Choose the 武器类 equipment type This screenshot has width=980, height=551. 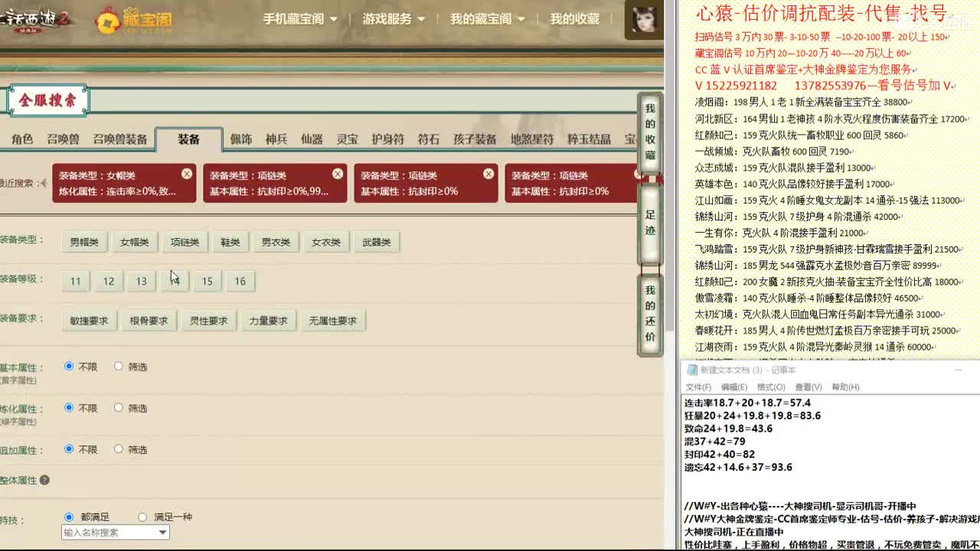pyautogui.click(x=377, y=242)
